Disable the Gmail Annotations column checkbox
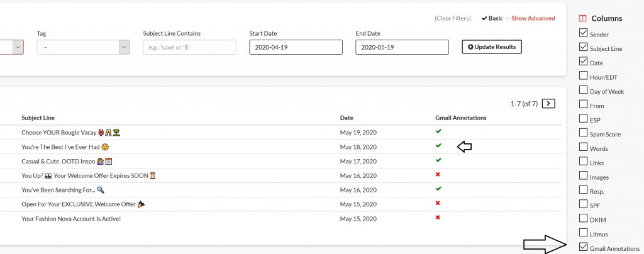 583,247
